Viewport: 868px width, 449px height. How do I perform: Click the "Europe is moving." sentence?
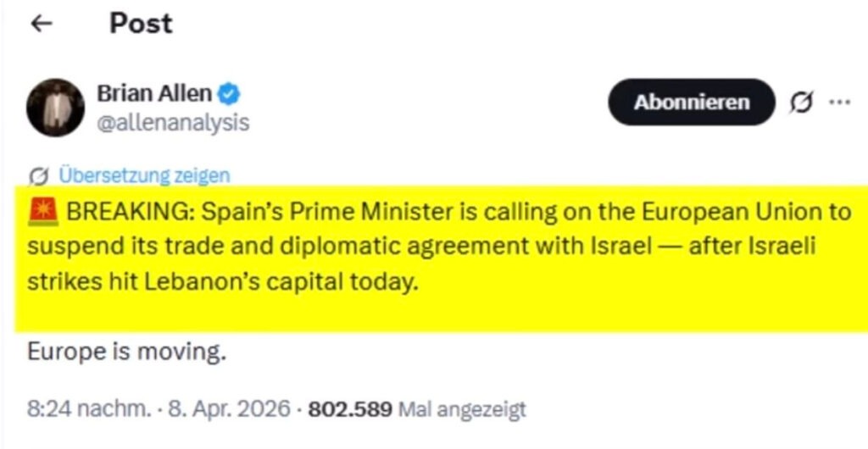pyautogui.click(x=127, y=352)
